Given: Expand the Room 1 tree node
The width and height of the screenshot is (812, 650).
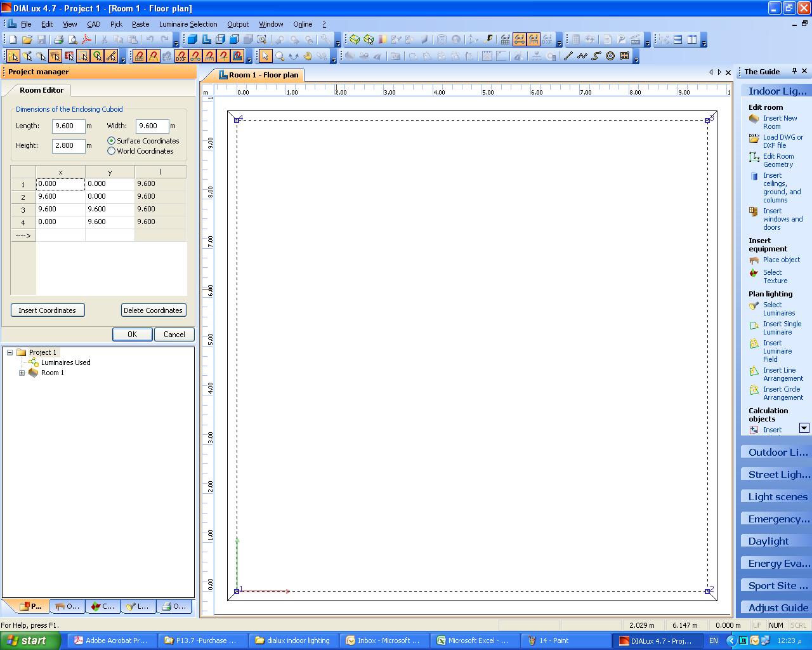Looking at the screenshot, I should point(21,373).
